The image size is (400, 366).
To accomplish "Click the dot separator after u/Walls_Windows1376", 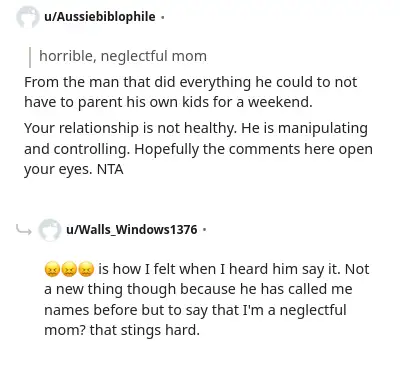I will tap(204, 230).
